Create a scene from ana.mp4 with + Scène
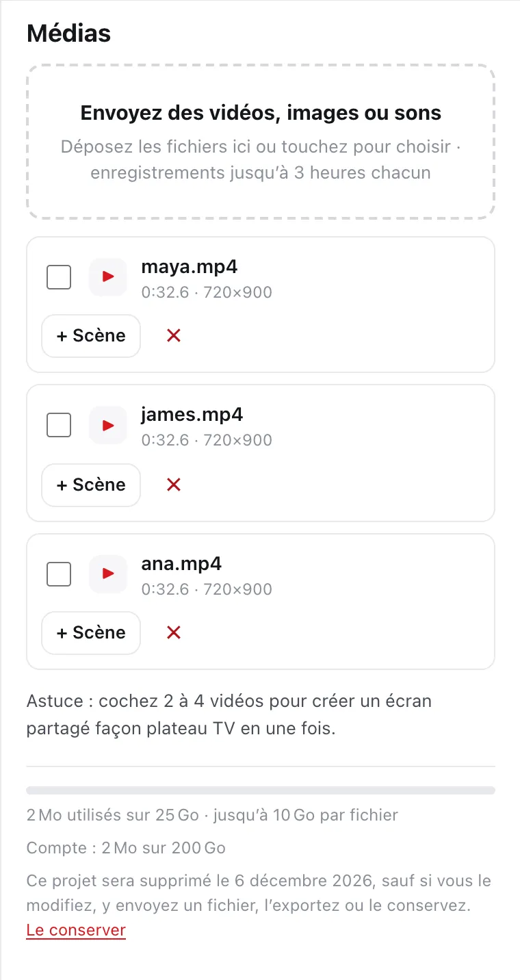This screenshot has height=980, width=520. click(x=91, y=633)
